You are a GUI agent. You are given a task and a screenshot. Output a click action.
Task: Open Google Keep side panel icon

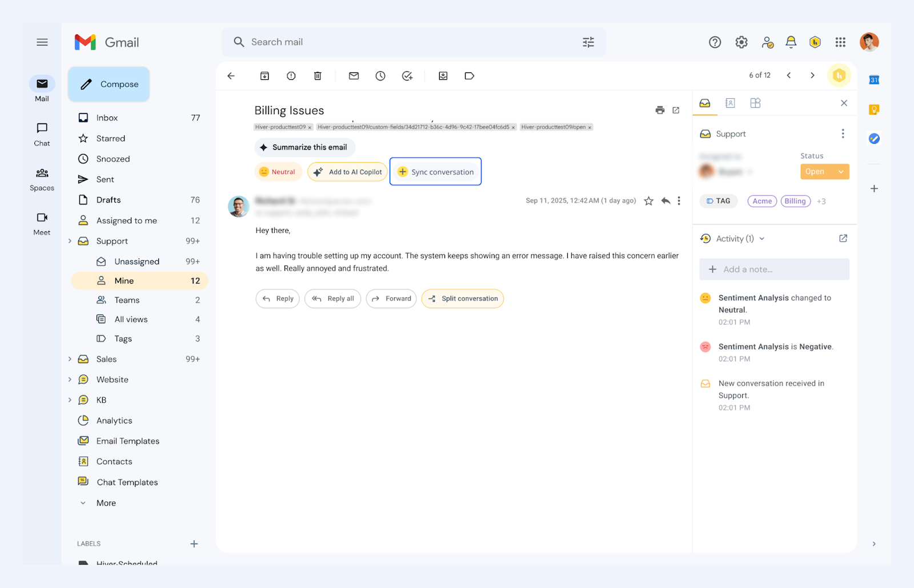click(874, 110)
